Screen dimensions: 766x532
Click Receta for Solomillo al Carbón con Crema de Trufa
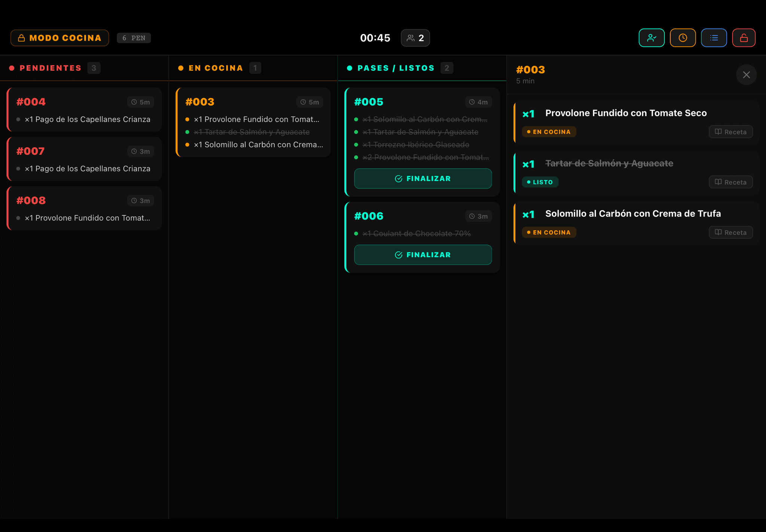730,232
